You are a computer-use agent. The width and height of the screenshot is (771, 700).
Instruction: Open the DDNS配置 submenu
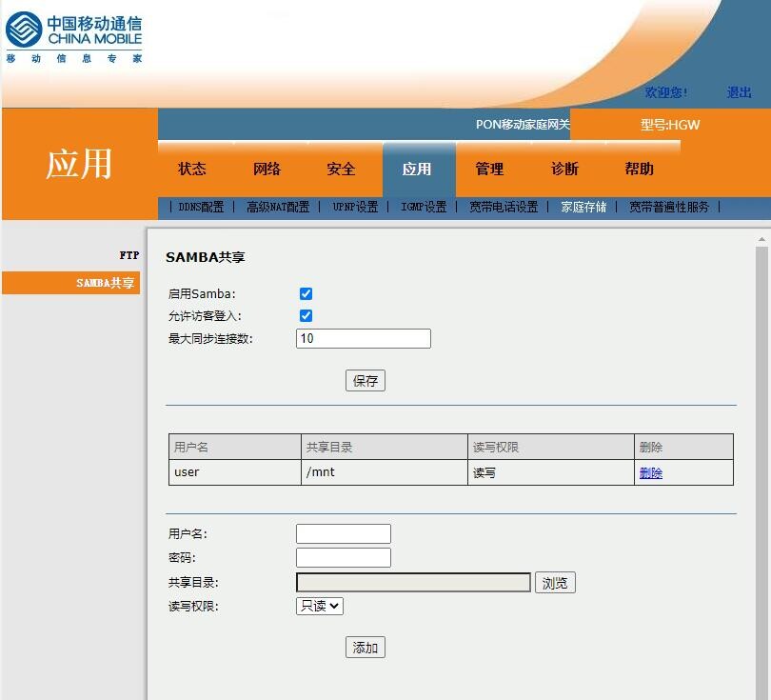[x=201, y=207]
